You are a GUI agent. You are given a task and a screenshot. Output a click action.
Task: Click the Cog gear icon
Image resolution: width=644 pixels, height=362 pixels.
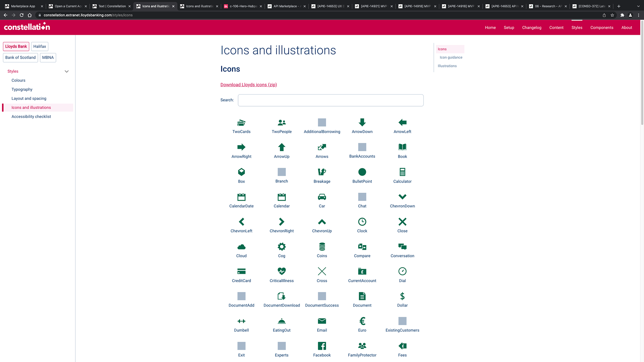281,247
